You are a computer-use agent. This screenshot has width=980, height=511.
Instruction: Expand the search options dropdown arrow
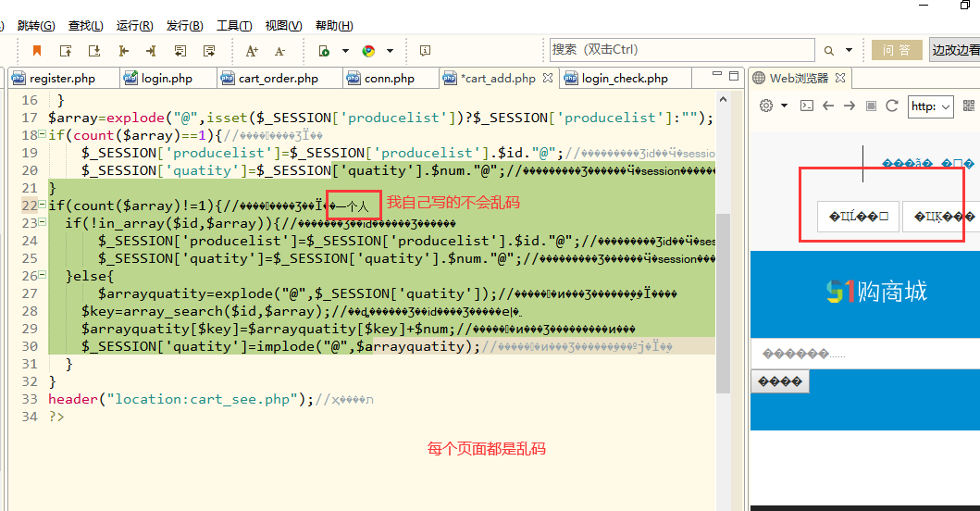click(849, 50)
